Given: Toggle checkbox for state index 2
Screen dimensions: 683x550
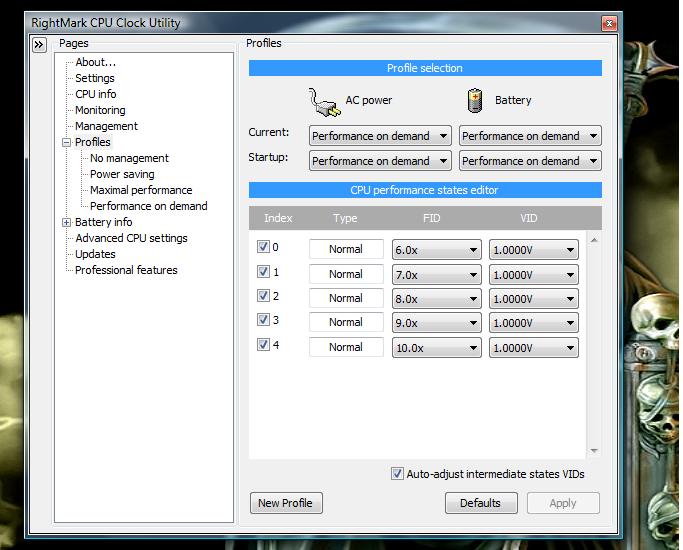Looking at the screenshot, I should click(263, 296).
